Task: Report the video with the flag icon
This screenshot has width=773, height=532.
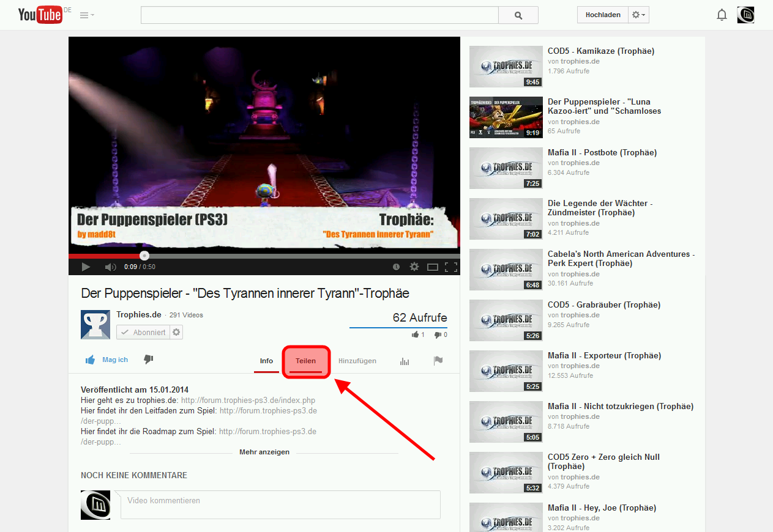Action: 438,361
